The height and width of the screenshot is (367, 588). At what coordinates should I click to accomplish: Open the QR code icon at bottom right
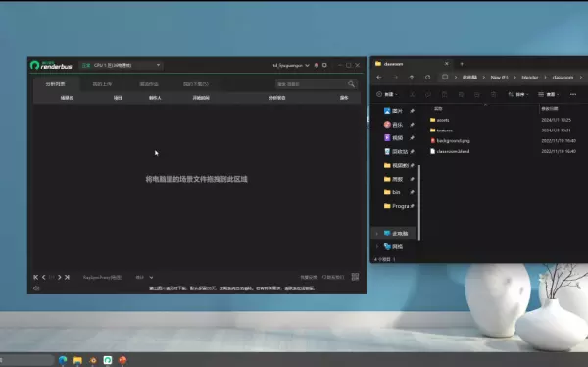(x=355, y=277)
